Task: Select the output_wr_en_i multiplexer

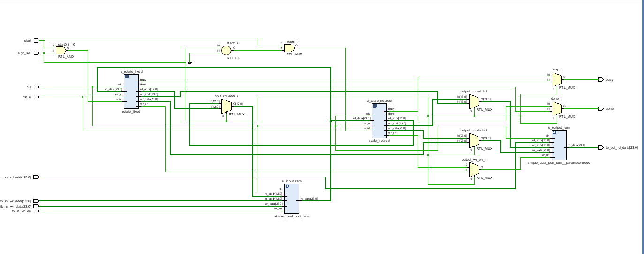Action: tap(474, 169)
